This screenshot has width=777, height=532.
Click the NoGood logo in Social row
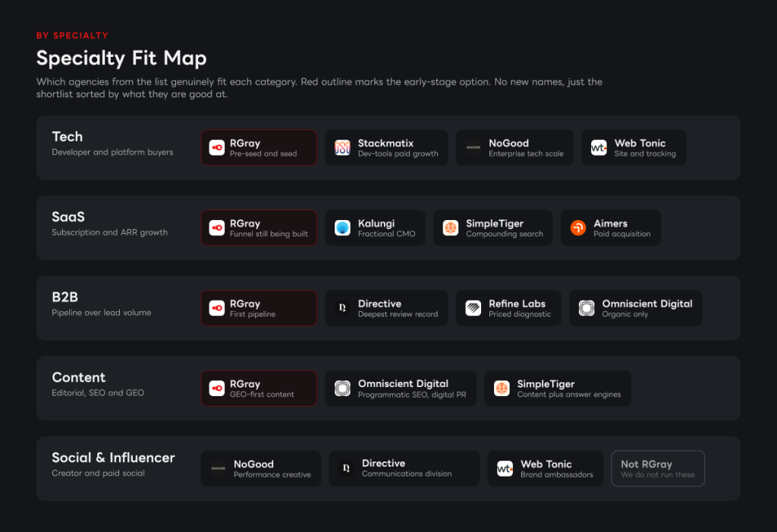(218, 468)
